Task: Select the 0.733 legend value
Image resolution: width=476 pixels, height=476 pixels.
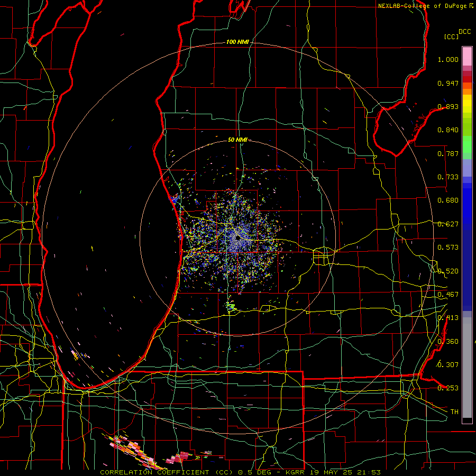Action: tap(448, 177)
